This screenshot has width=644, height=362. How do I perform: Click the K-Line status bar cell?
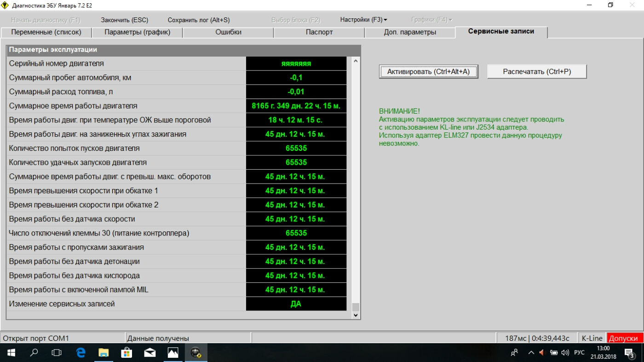coord(592,338)
